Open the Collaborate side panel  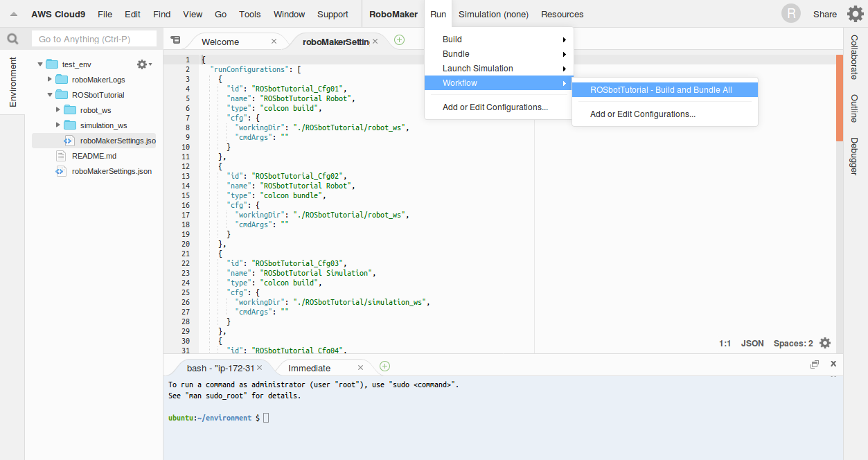click(855, 57)
